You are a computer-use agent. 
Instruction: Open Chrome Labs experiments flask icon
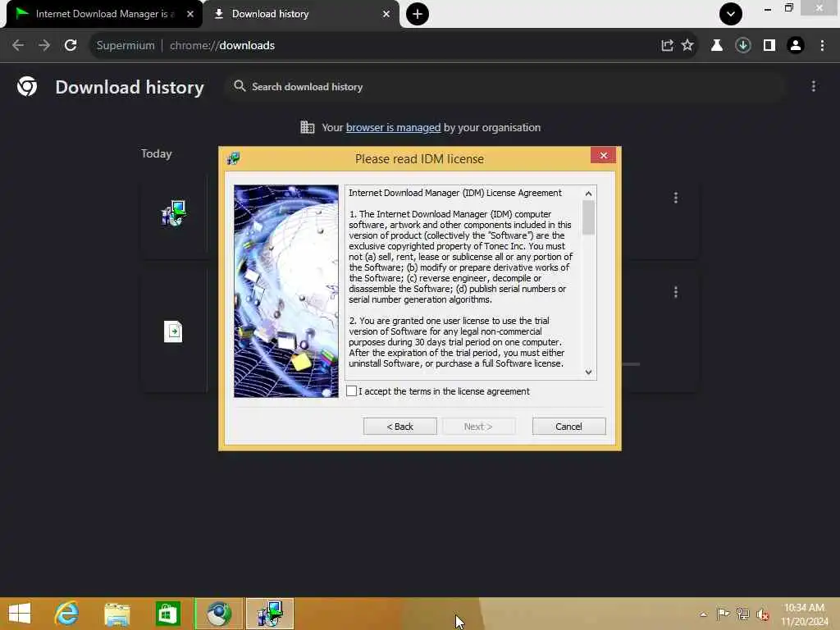coord(717,46)
